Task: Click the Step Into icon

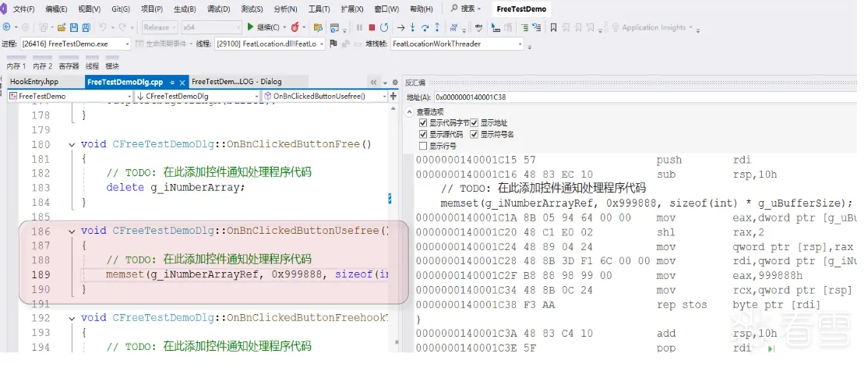Action: [412, 27]
